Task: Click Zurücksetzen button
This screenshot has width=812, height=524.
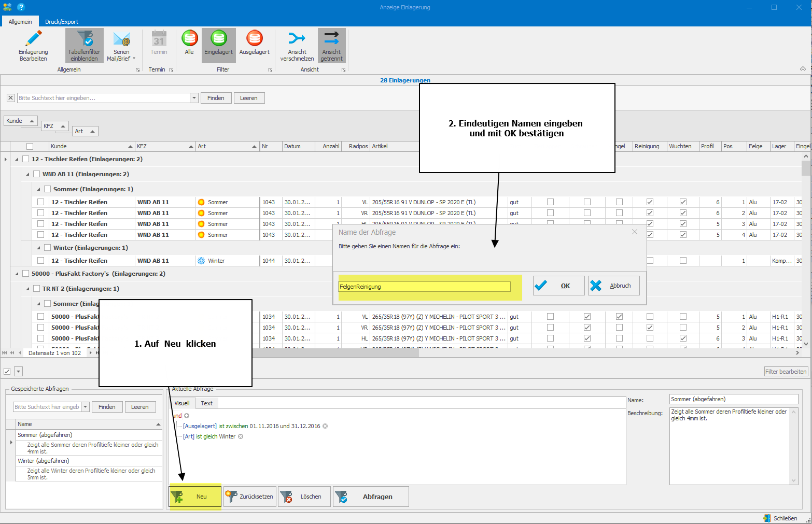Action: 249,497
